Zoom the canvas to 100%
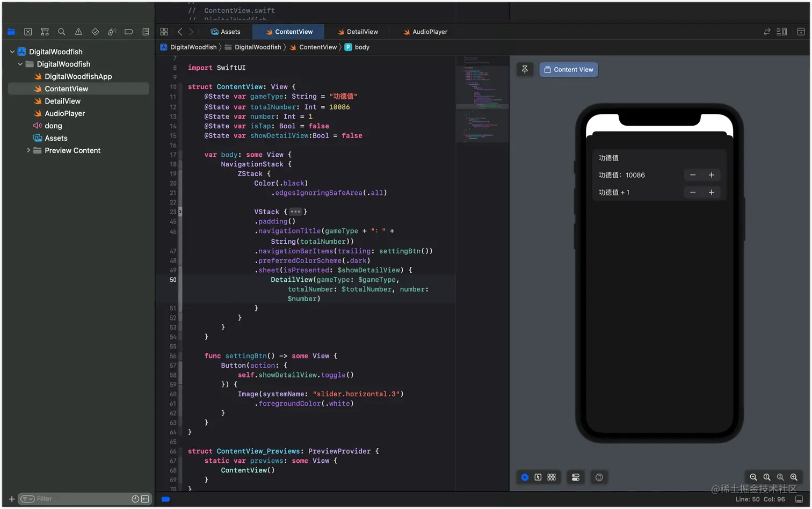812x509 pixels. pyautogui.click(x=767, y=477)
